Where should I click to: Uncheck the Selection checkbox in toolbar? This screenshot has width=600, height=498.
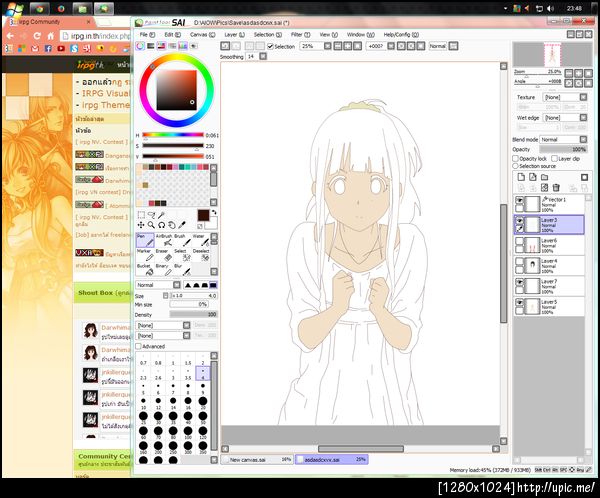271,46
